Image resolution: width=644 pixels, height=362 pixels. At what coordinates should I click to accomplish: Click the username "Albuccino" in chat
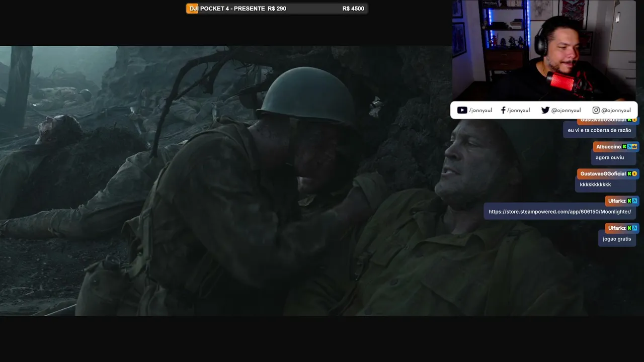click(x=609, y=147)
